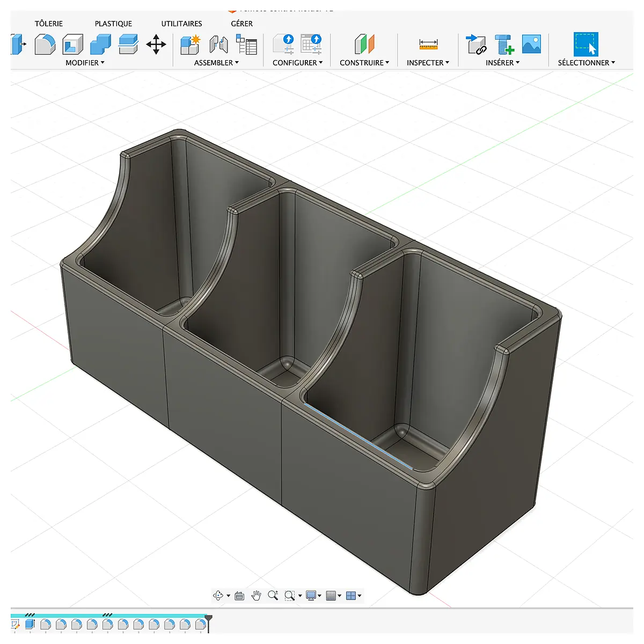Create a New Component from Assembler
This screenshot has height=644, width=644.
click(x=190, y=44)
